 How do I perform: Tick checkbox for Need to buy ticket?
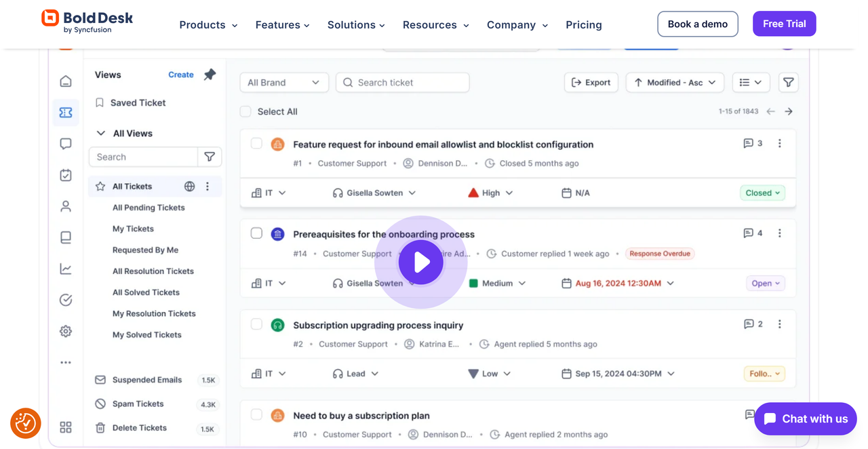[x=256, y=414]
